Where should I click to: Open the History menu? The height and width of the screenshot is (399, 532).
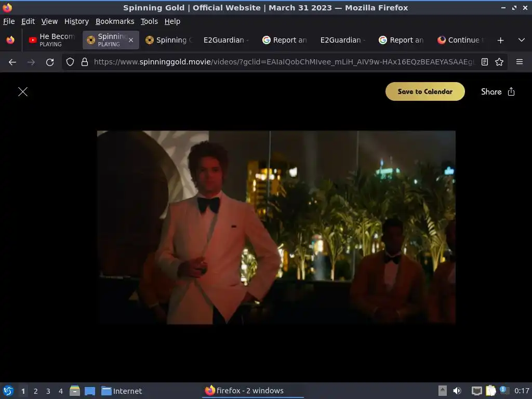[76, 21]
